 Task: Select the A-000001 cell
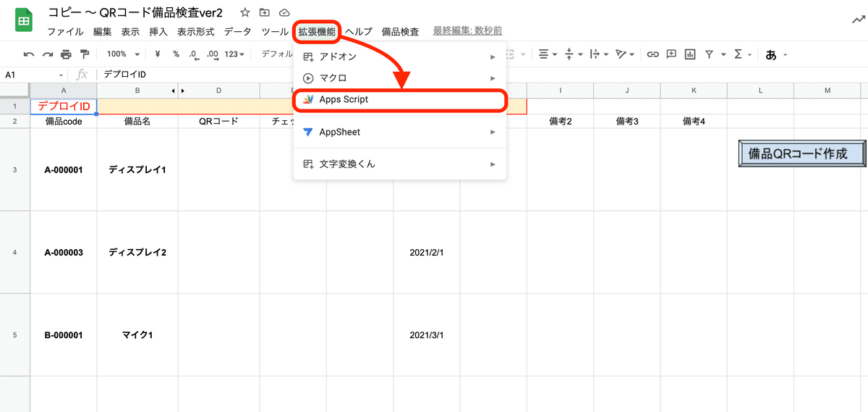click(64, 169)
